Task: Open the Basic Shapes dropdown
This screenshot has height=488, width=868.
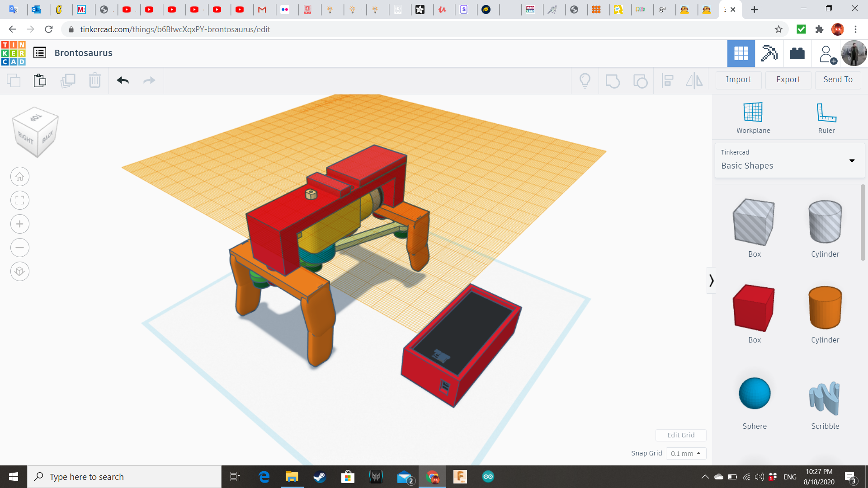Action: tap(789, 160)
